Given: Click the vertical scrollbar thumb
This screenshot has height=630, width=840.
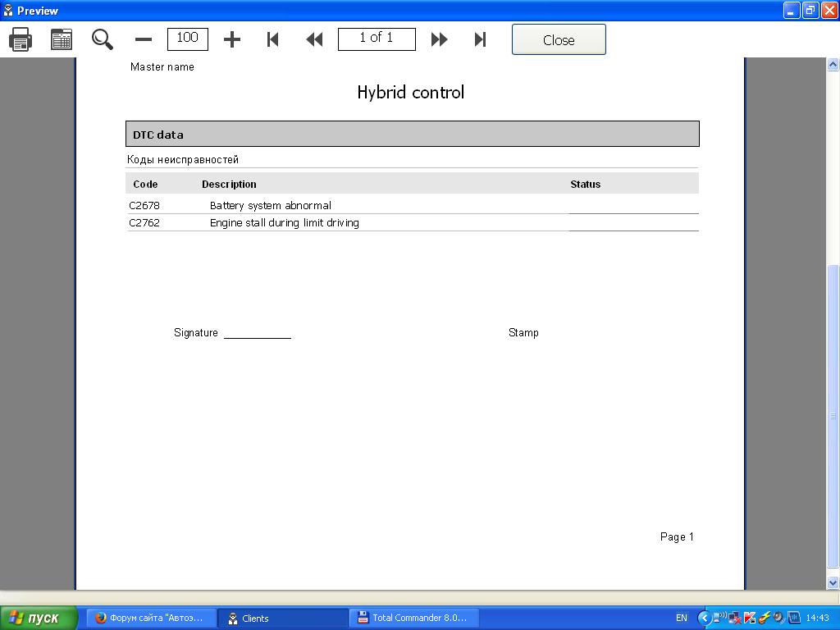Looking at the screenshot, I should (x=833, y=416).
